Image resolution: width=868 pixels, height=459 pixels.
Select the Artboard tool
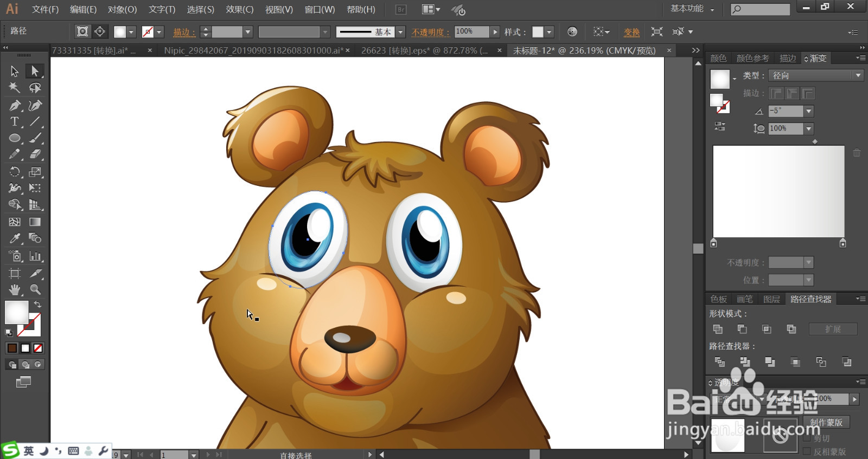pos(15,273)
